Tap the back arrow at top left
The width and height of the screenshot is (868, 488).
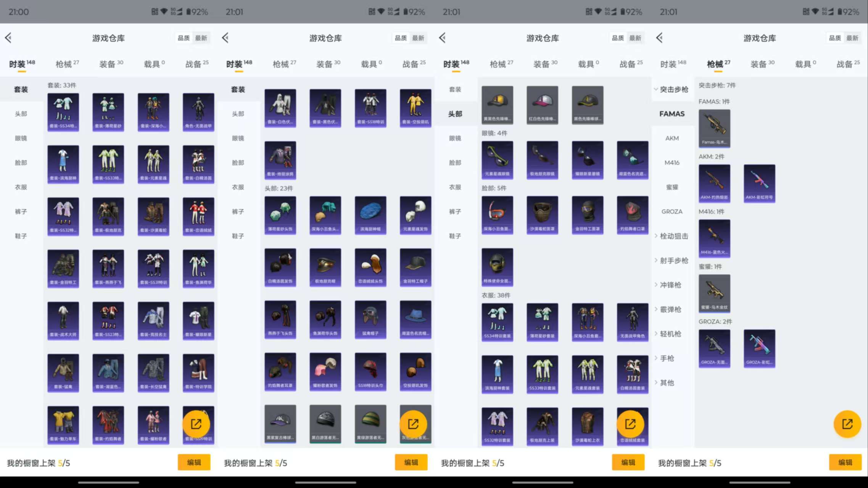8,38
